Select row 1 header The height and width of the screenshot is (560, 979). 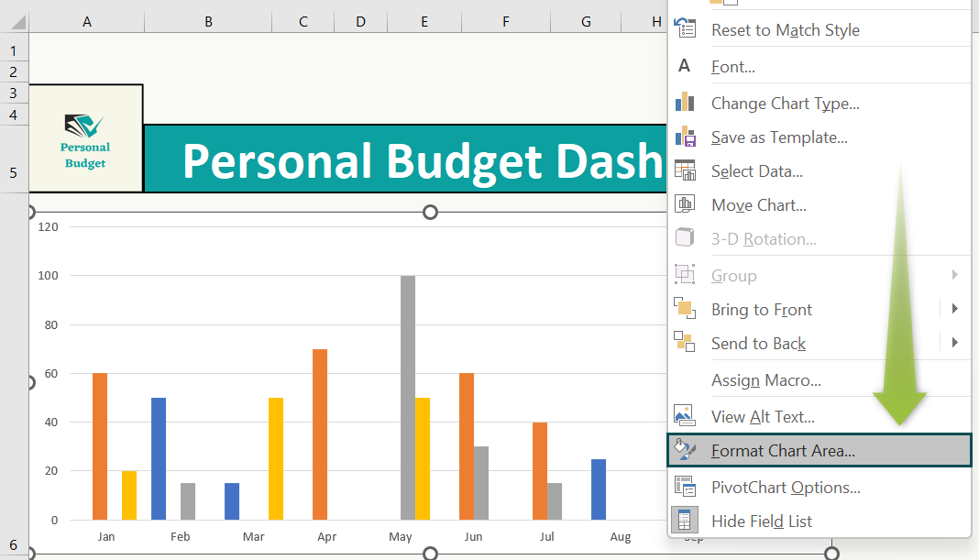14,49
